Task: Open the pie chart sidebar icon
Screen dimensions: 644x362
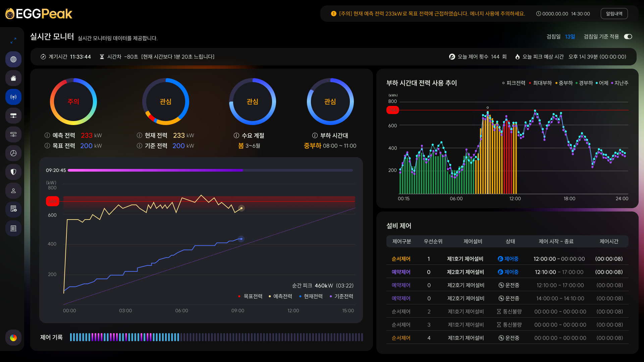Action: 13,153
